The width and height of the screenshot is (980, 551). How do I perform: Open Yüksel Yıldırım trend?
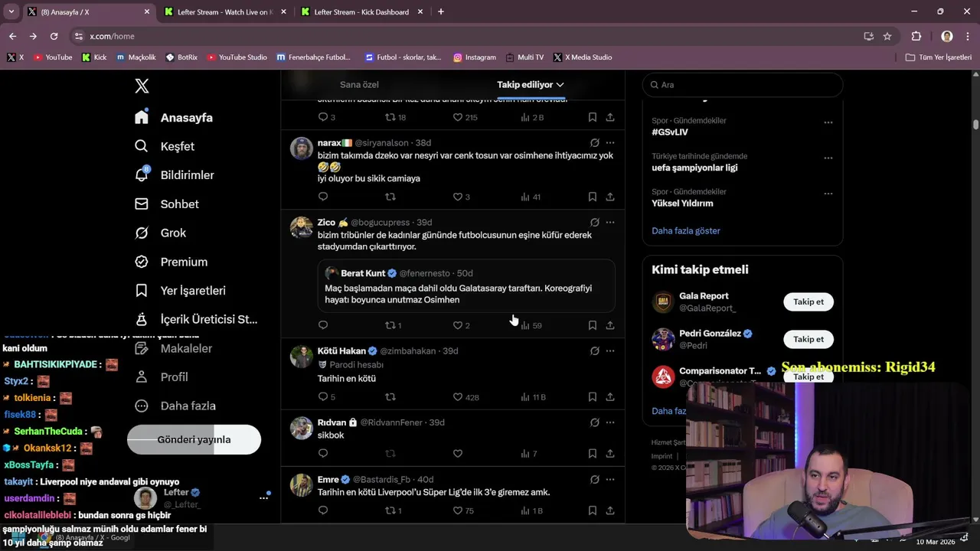(682, 204)
